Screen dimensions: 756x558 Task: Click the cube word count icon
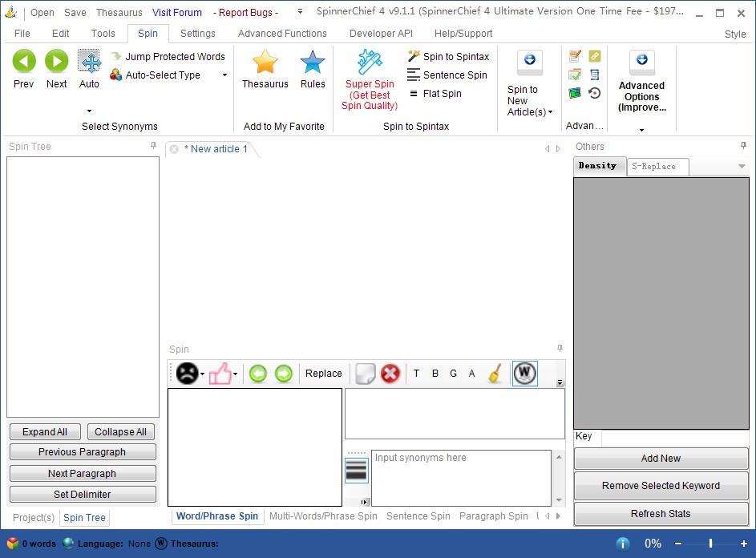point(13,544)
